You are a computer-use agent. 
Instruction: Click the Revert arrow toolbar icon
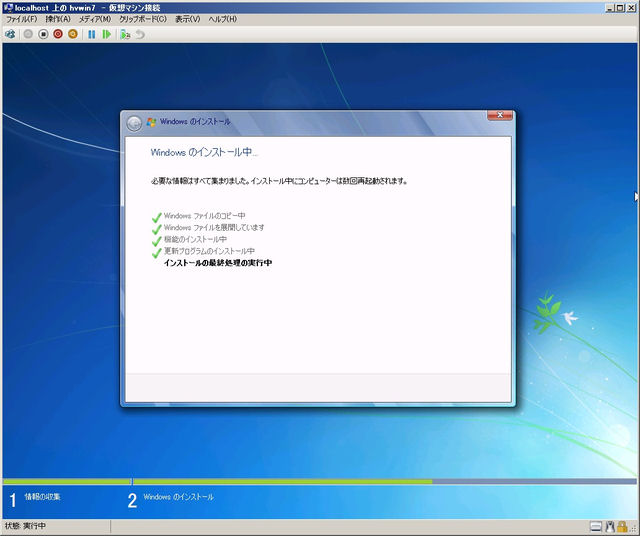[x=140, y=34]
